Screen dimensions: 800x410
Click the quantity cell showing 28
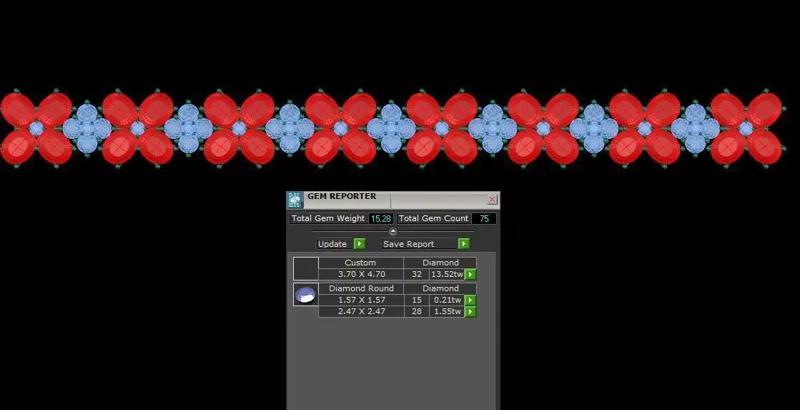coord(417,312)
